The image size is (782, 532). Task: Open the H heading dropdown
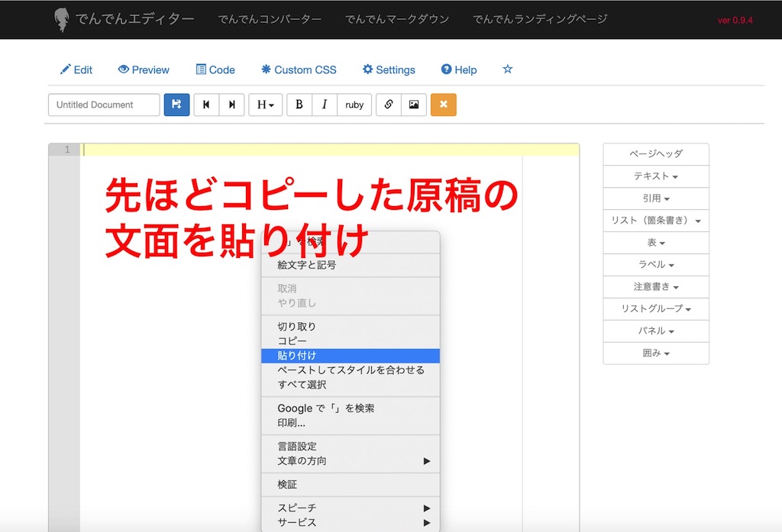[266, 105]
